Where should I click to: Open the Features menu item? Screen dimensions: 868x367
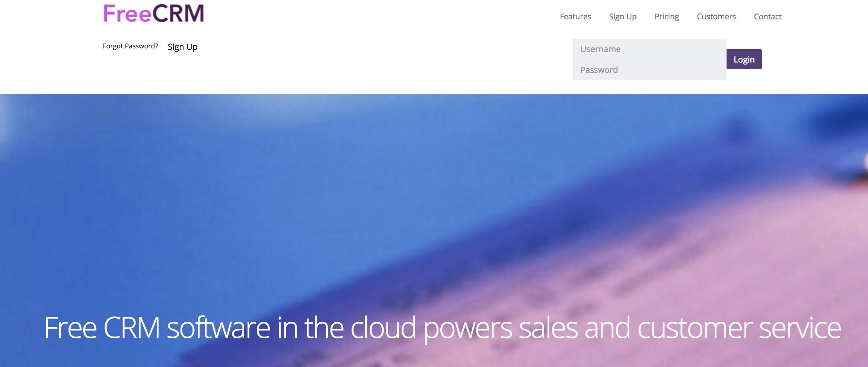pyautogui.click(x=575, y=17)
